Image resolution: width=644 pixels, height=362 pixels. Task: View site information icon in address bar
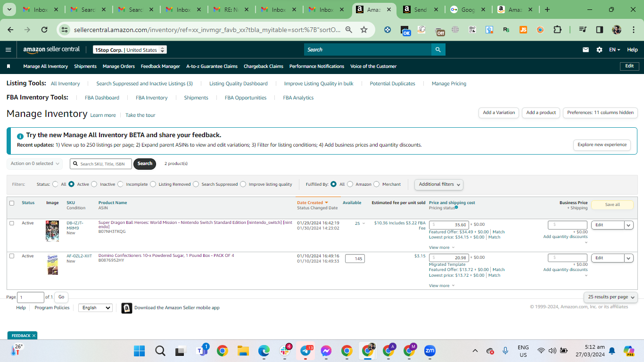coord(65,30)
